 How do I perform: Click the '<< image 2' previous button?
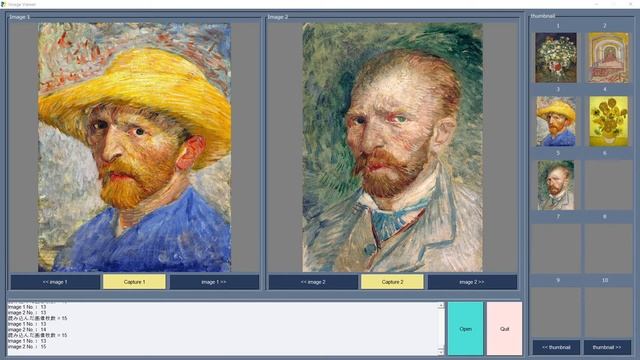(x=313, y=282)
